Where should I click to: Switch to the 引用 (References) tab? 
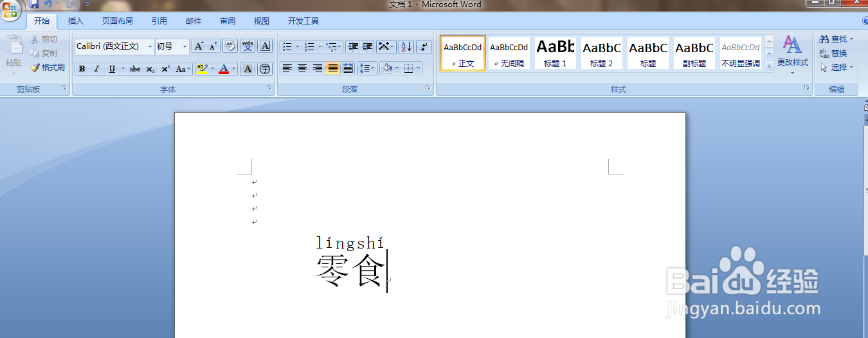pos(159,21)
